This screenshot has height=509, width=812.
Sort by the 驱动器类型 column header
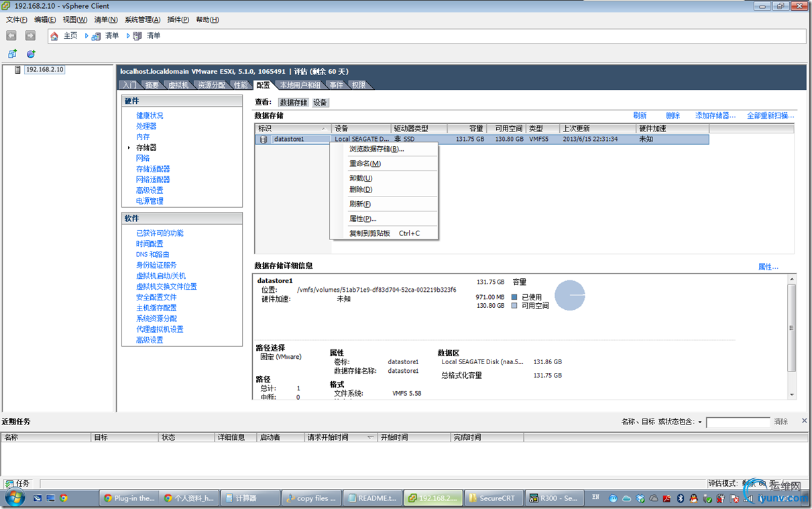[x=419, y=128]
